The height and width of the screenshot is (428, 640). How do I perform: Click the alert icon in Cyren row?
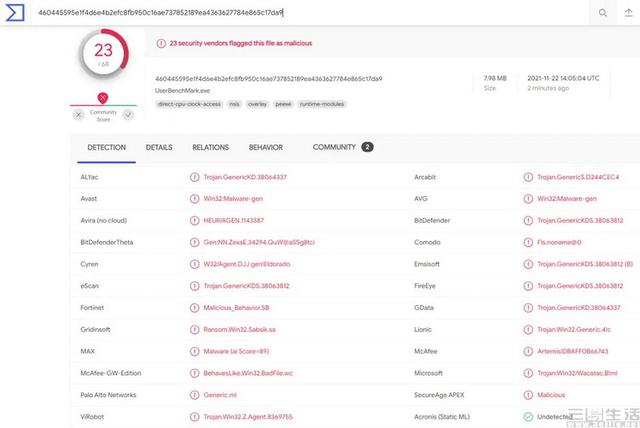pos(195,264)
